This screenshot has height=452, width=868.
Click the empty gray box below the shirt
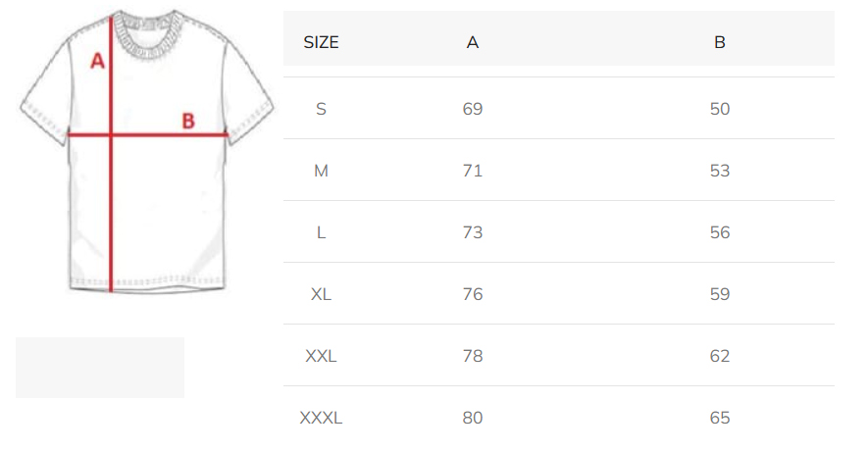coord(100,368)
